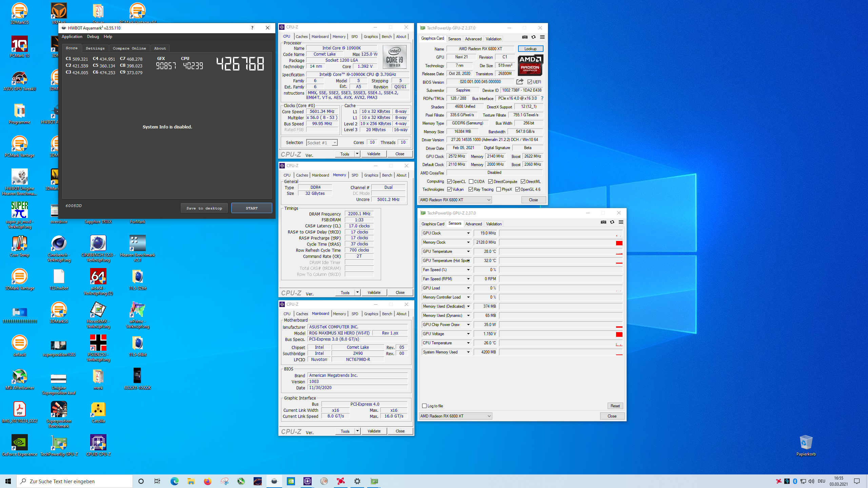Viewport: 868px width, 488px height.
Task: Open the TechPowerUp GPU-Z desktop shortcut
Action: pos(59,446)
